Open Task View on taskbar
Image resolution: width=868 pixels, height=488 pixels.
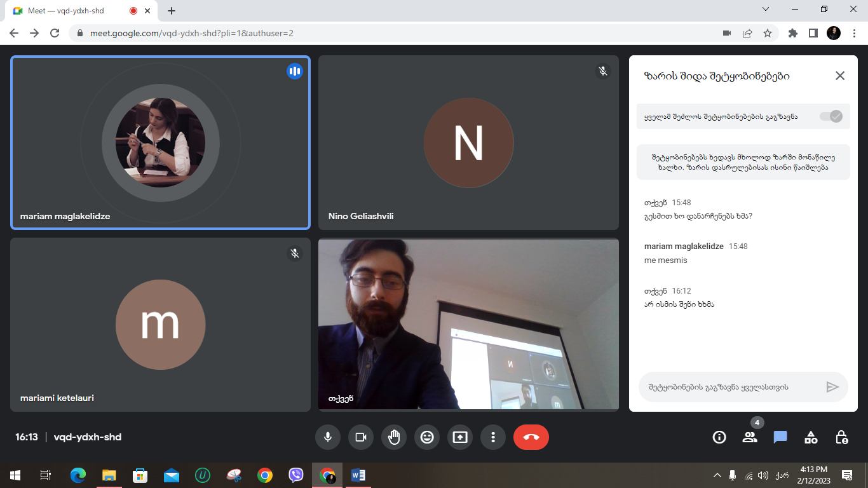pos(46,475)
